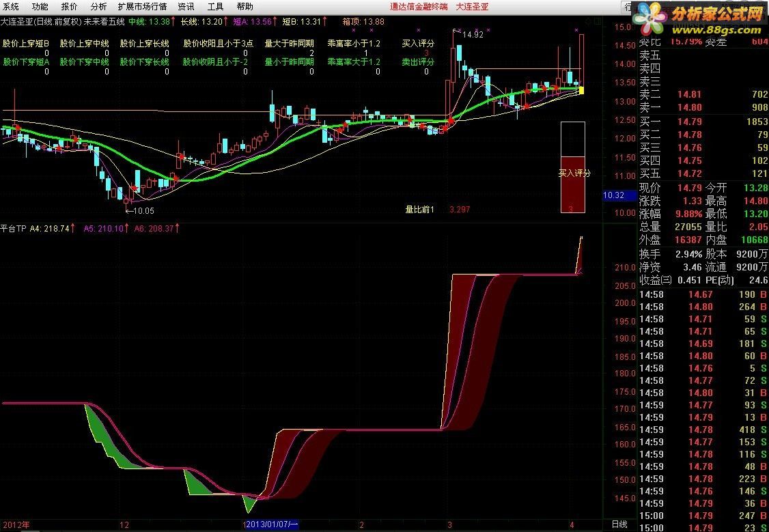The width and height of the screenshot is (769, 532).
Task: Click the 短B: 13.31 indicator value
Action: pos(305,22)
